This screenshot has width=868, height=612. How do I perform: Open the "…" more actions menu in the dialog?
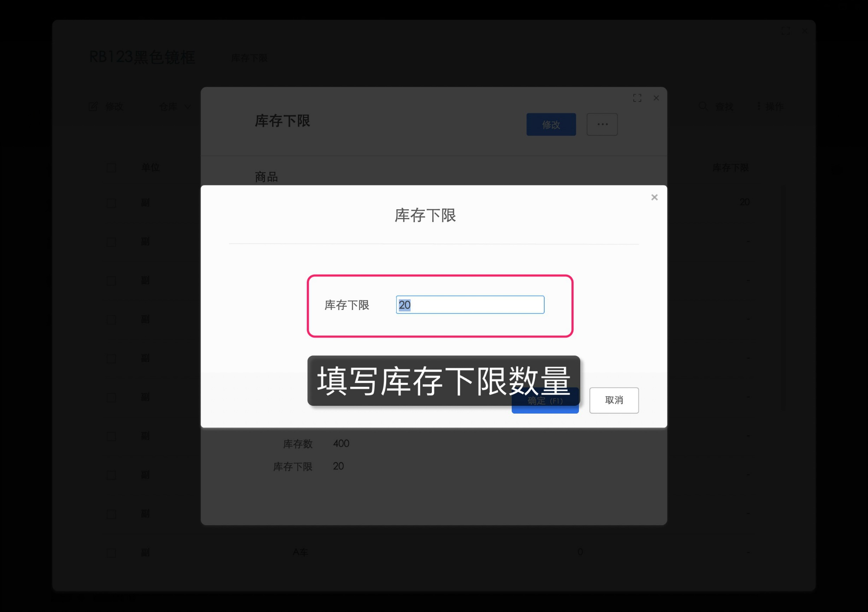pyautogui.click(x=602, y=125)
